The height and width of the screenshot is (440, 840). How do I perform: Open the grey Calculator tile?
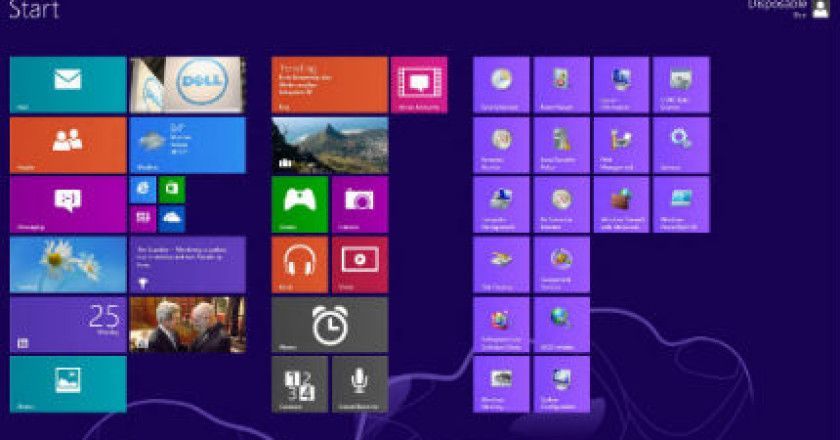point(299,384)
